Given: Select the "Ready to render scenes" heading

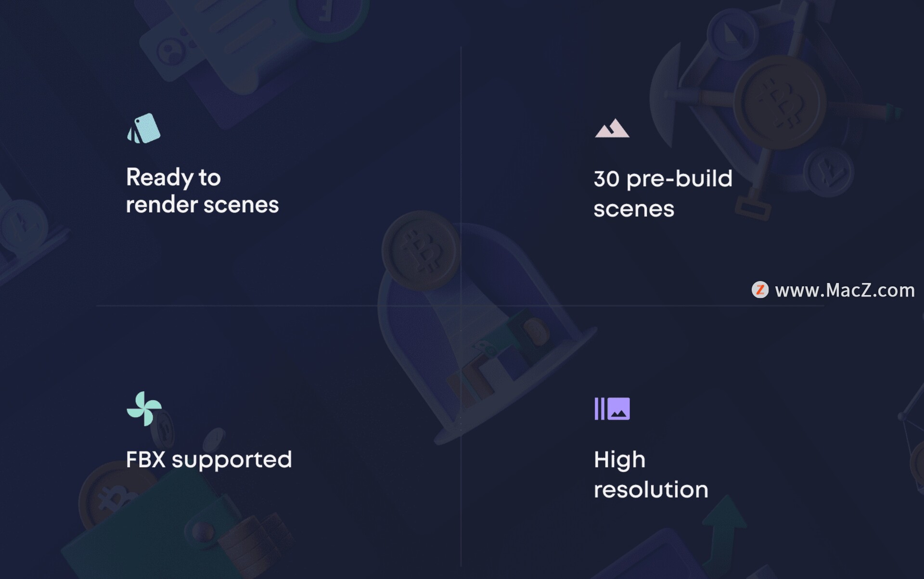Looking at the screenshot, I should coord(202,191).
